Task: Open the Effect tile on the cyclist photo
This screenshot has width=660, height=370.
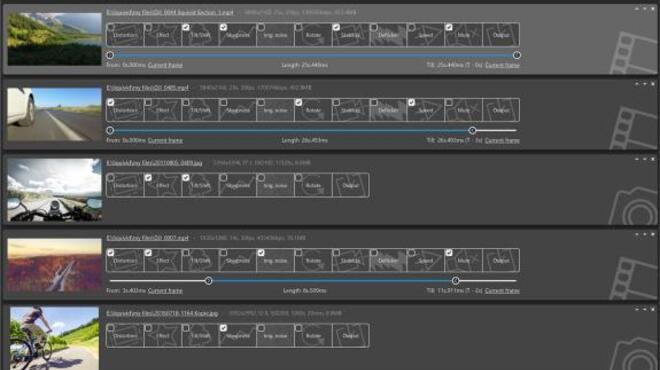Action: coord(163,336)
